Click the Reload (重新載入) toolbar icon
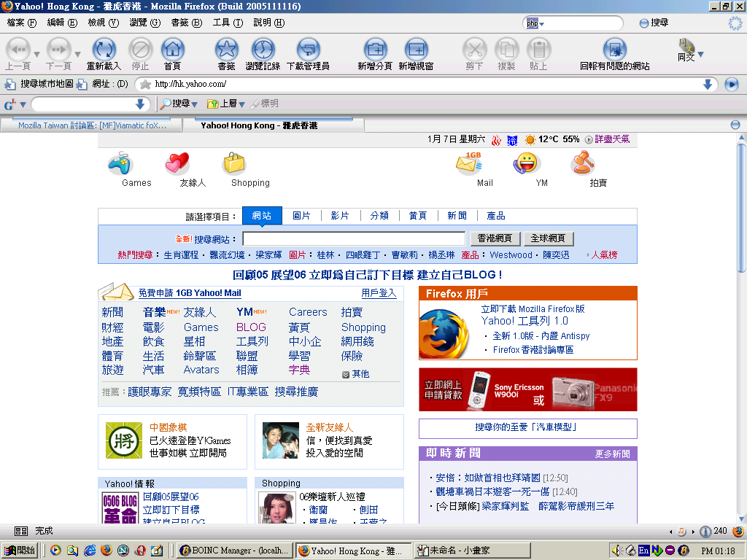 [x=104, y=51]
